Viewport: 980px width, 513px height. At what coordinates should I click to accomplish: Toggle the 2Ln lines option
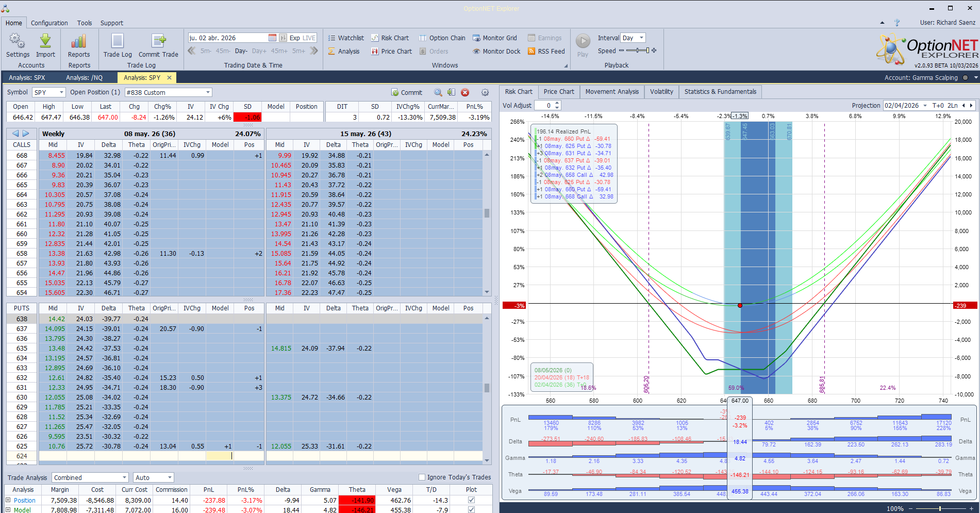tap(952, 105)
